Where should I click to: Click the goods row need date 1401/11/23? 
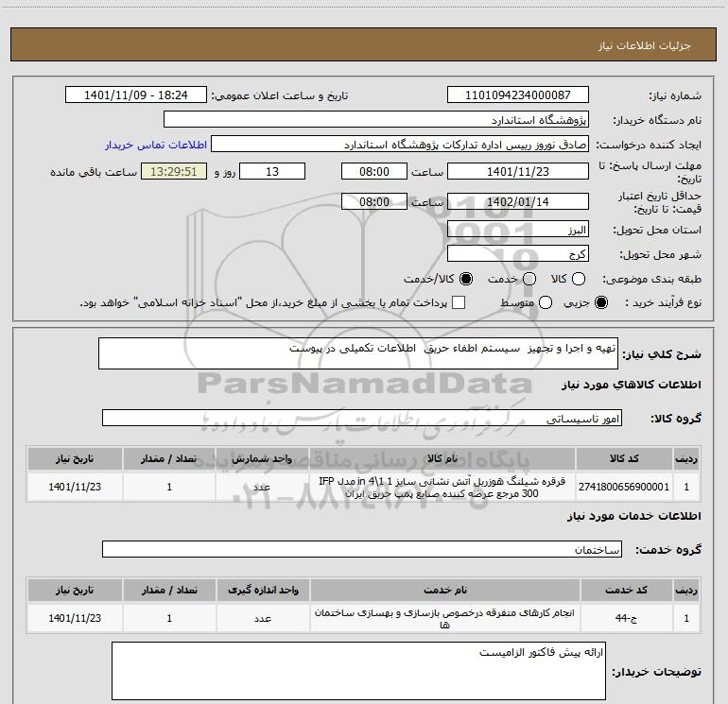(x=75, y=487)
